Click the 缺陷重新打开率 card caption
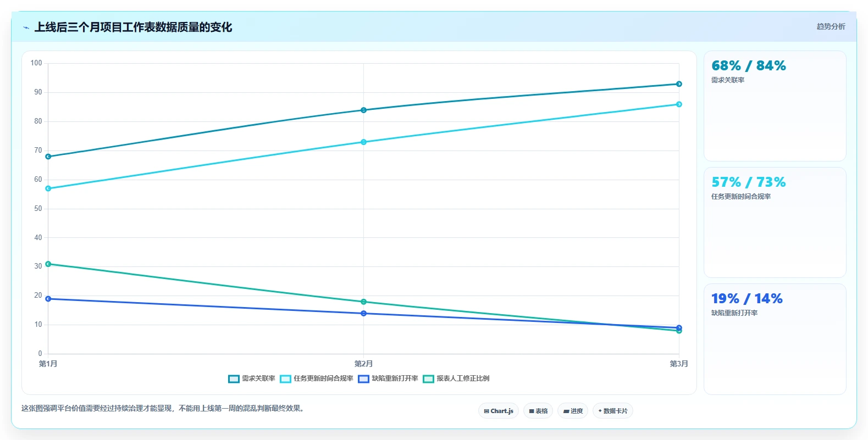868x440 pixels. 734,313
